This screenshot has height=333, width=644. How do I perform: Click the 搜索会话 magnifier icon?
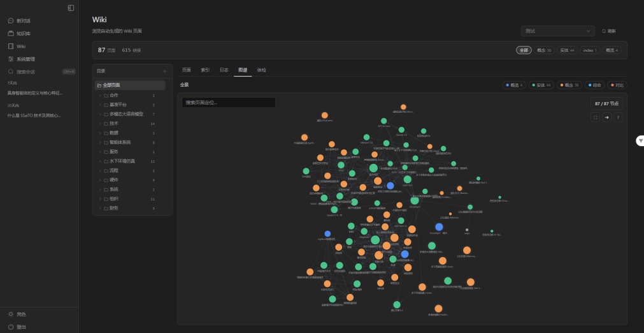tap(11, 71)
